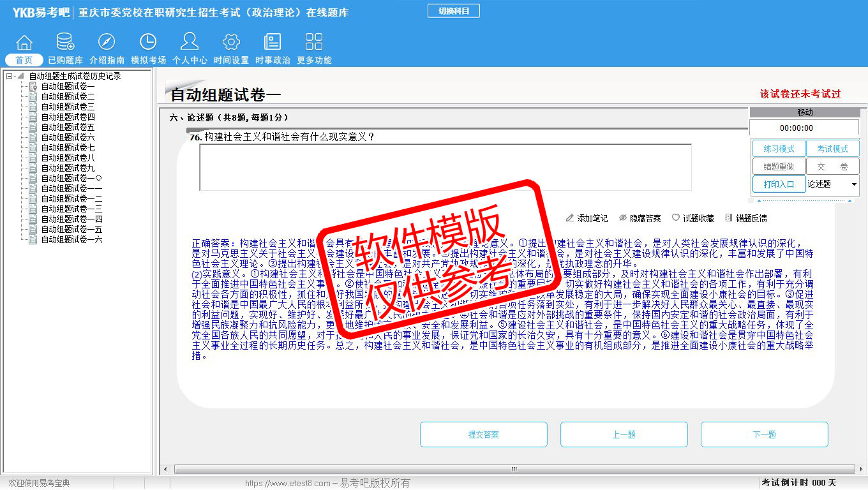Select 自动组题试卷九 in the tree
868x490 pixels.
pos(68,168)
